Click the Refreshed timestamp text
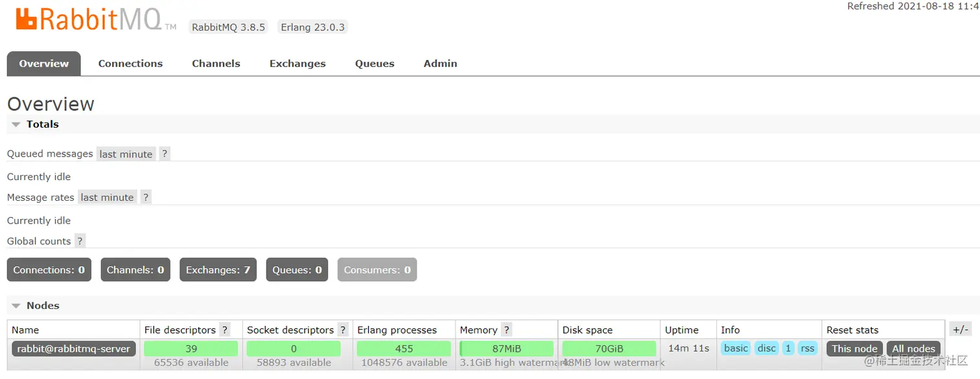 coord(913,6)
